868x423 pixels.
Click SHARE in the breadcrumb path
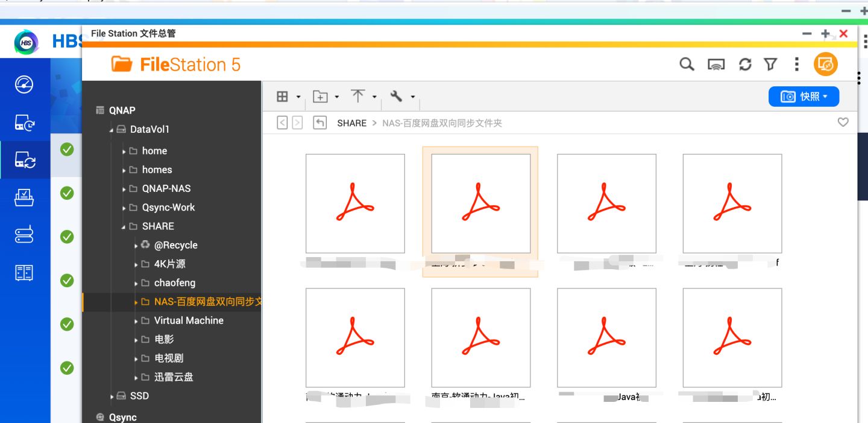(351, 123)
